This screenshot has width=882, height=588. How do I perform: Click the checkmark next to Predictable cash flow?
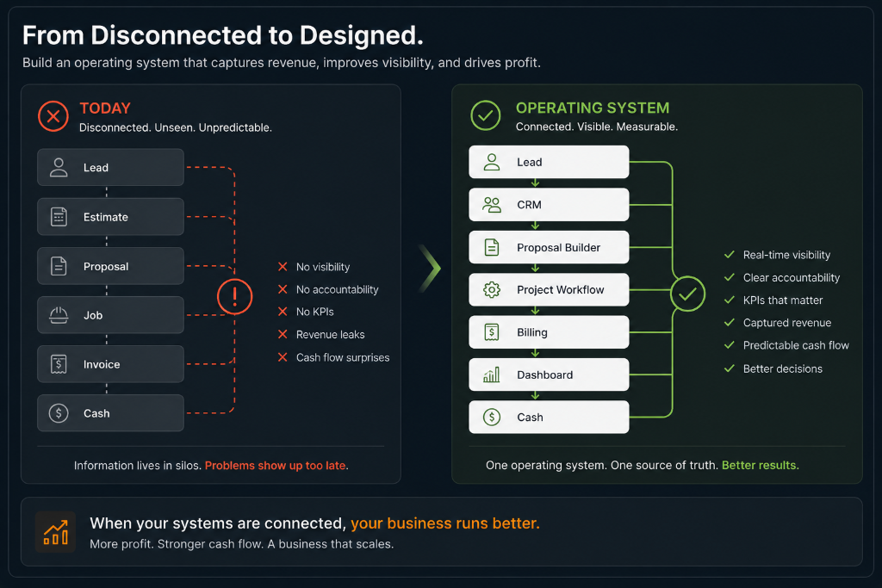(730, 345)
